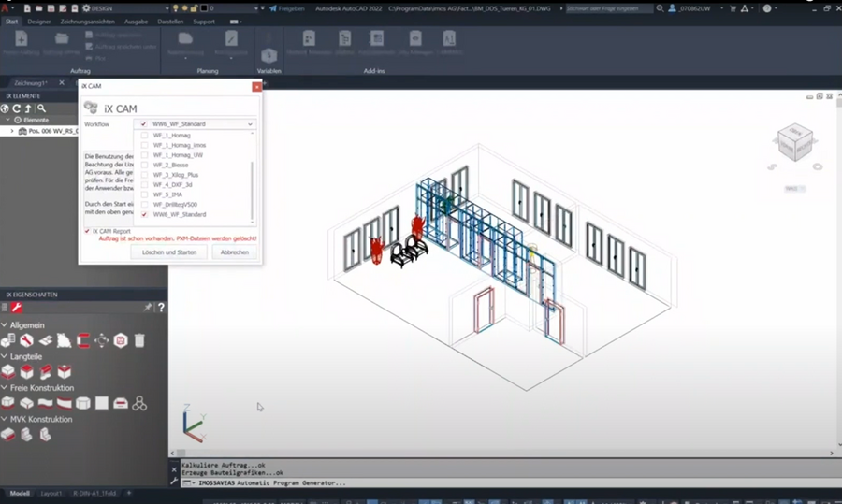This screenshot has width=842, height=504.
Task: Click the red wrench icon in iX Eigenschaften
Action: point(17,308)
